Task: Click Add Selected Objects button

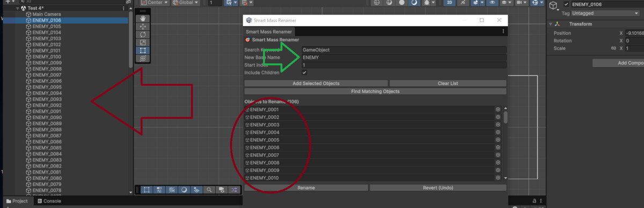Action: [x=316, y=83]
